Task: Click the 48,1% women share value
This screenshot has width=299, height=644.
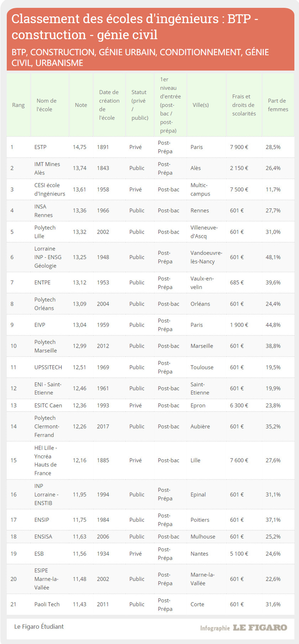Action: [x=273, y=257]
